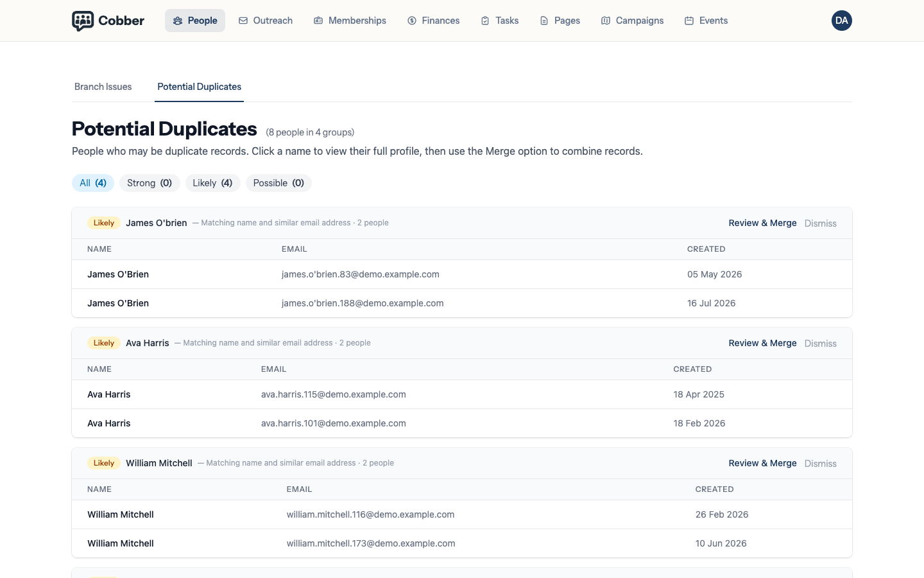Review & Merge the Ava Harris group
Image resolution: width=924 pixels, height=578 pixels.
(762, 343)
